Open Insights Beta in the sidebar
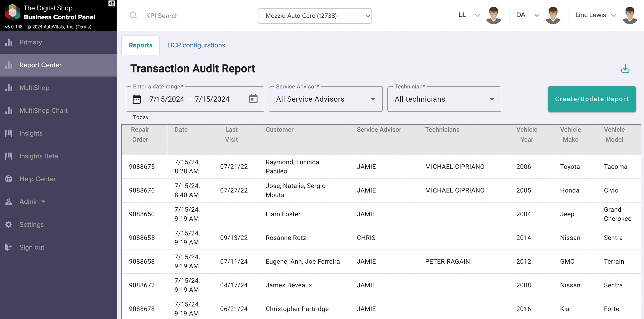Image resolution: width=644 pixels, height=319 pixels. click(x=58, y=156)
